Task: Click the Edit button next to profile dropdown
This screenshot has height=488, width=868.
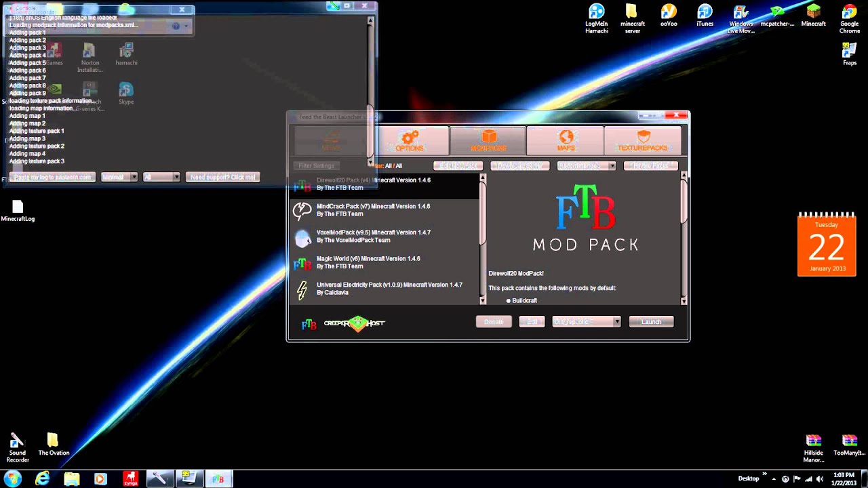Action: [532, 322]
